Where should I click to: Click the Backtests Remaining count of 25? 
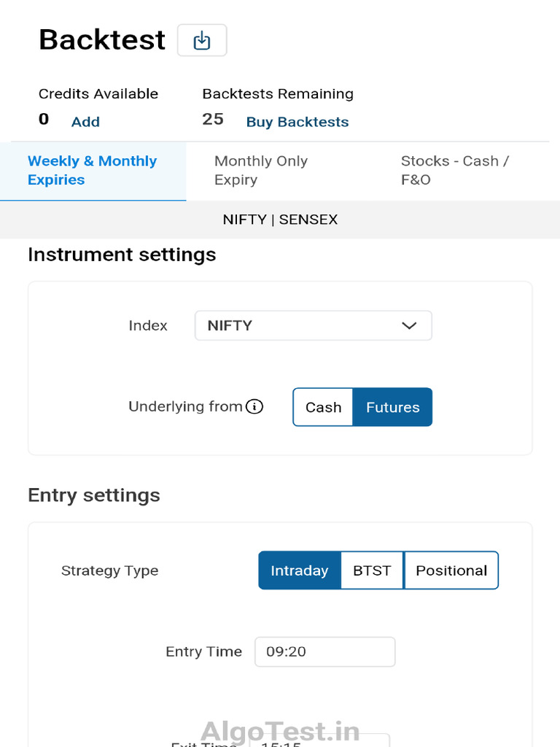coord(213,120)
